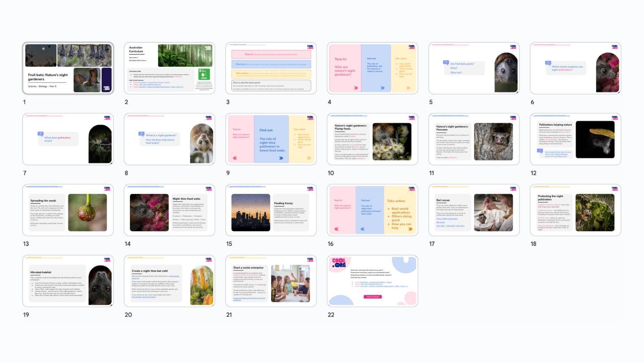Open slide 2 Australian Curriculum thumbnail
644x362 pixels.
pyautogui.click(x=169, y=68)
